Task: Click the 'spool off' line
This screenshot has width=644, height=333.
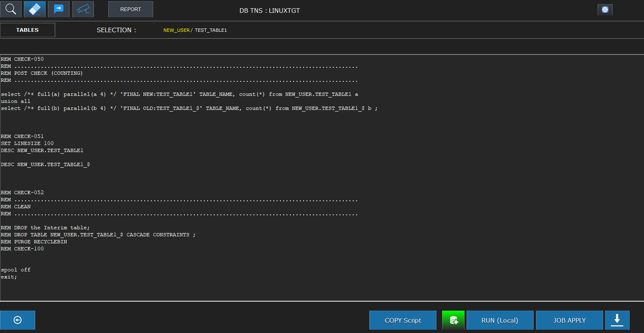Action: [x=16, y=270]
